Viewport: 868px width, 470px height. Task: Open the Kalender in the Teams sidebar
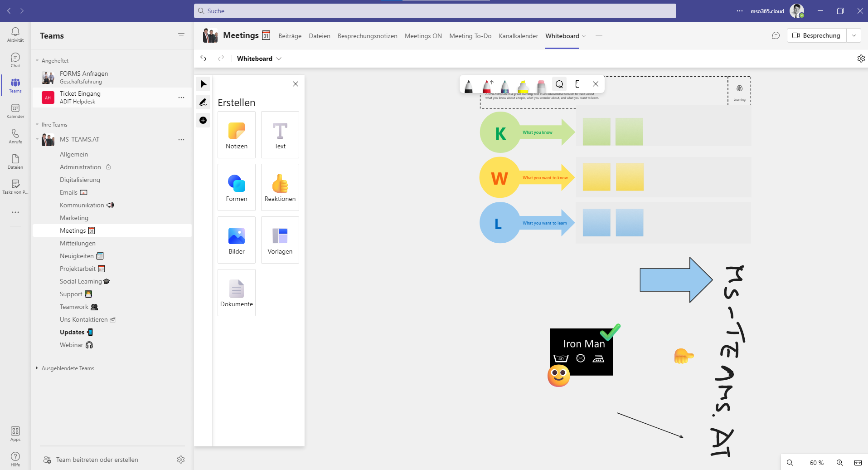[15, 112]
